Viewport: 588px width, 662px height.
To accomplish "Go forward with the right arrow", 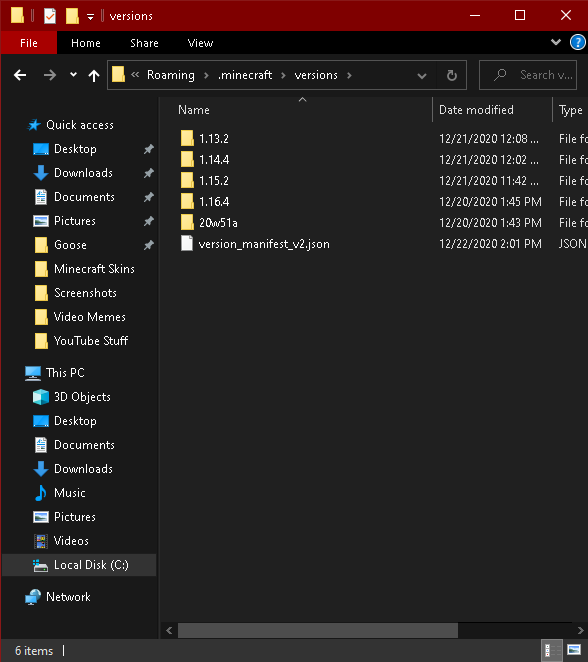I will pos(50,76).
